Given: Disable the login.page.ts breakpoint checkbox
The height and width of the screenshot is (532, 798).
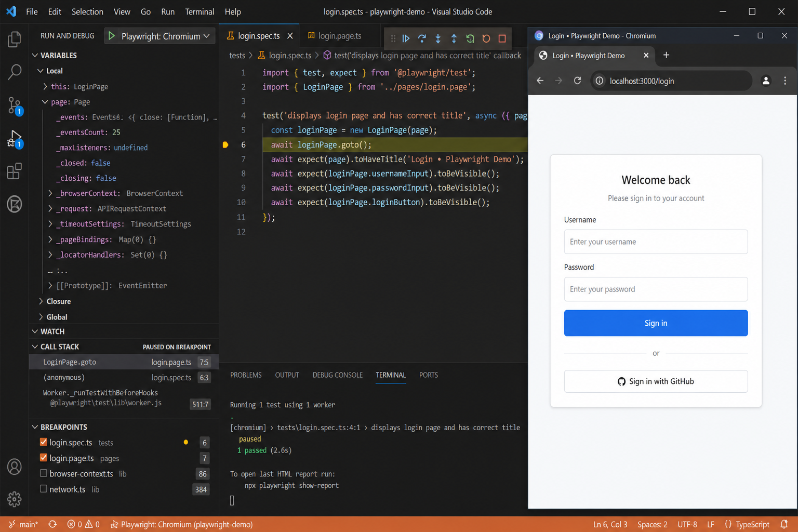Looking at the screenshot, I should point(44,458).
